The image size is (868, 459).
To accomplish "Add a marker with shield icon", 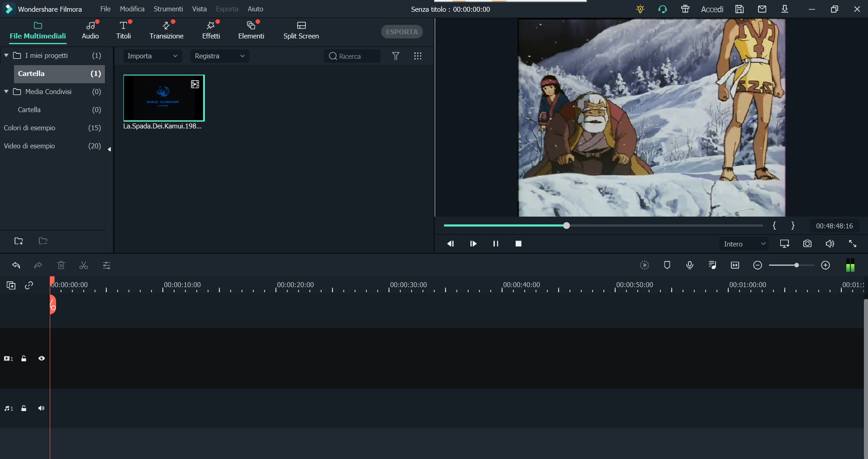I will point(667,265).
